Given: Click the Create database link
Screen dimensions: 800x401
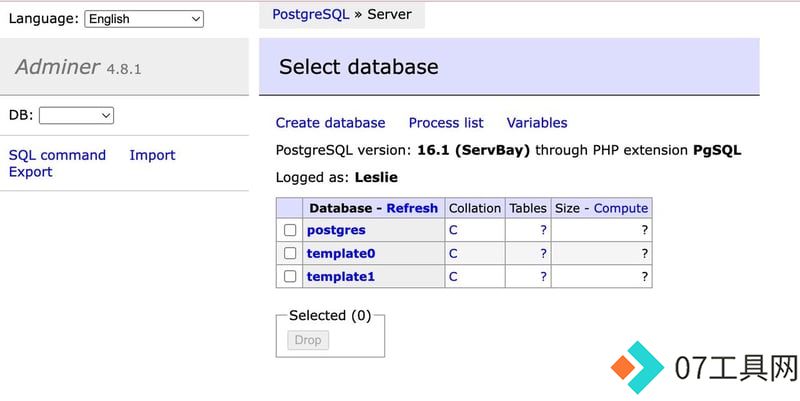Looking at the screenshot, I should pos(330,123).
